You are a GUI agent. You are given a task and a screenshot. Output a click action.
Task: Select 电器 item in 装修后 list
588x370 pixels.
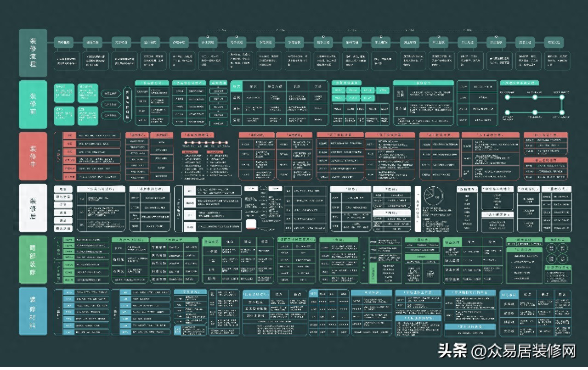click(x=63, y=189)
